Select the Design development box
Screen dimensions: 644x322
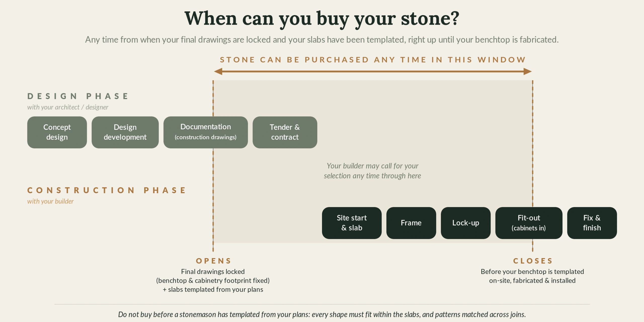[125, 132]
